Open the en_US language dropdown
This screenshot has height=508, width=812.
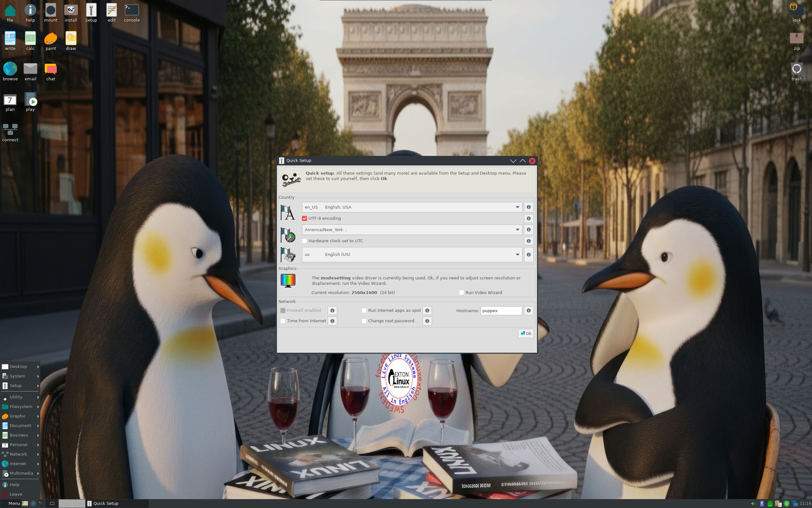[x=412, y=207]
